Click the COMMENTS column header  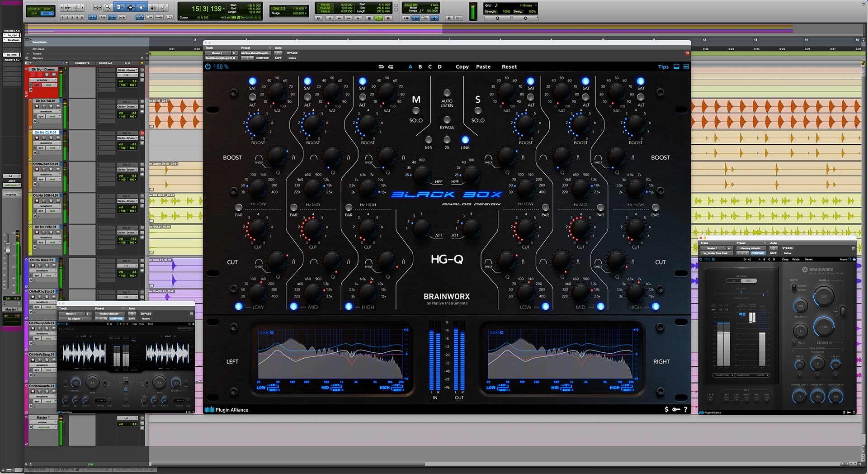(82, 63)
